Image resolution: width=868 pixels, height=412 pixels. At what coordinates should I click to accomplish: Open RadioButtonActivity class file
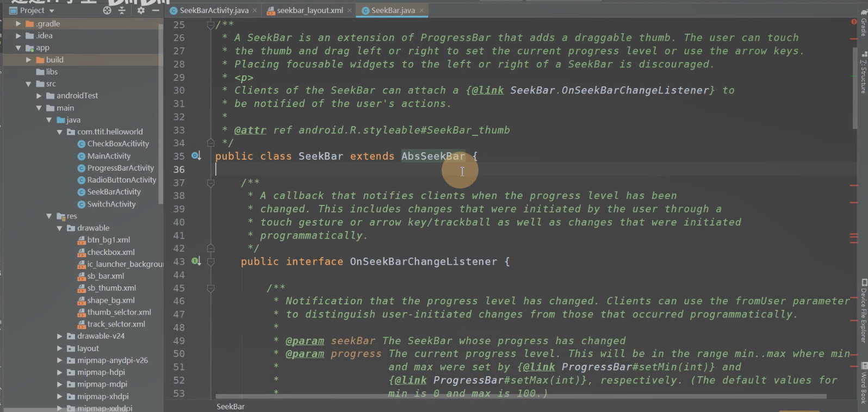(x=117, y=180)
